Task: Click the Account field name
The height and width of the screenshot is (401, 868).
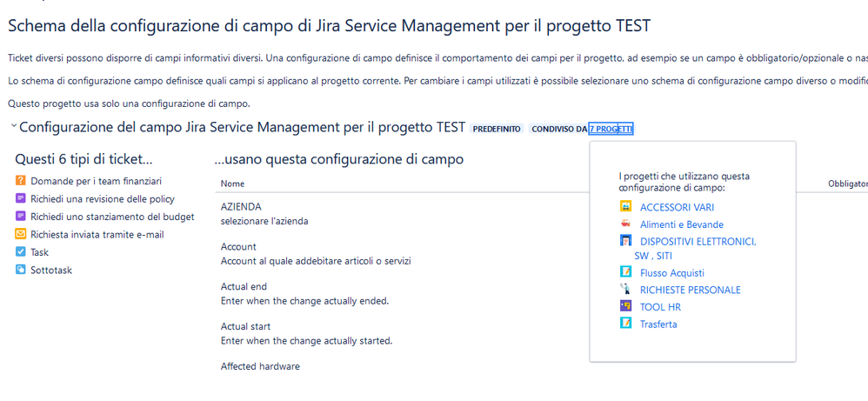Action: tap(238, 246)
